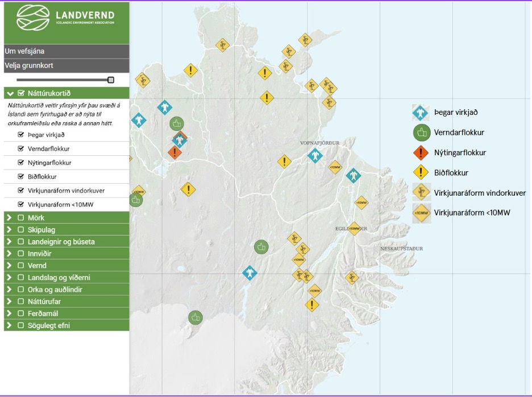
Task: Select the fully visible orange Nýtingarflokkur marker
Action: tap(175, 152)
